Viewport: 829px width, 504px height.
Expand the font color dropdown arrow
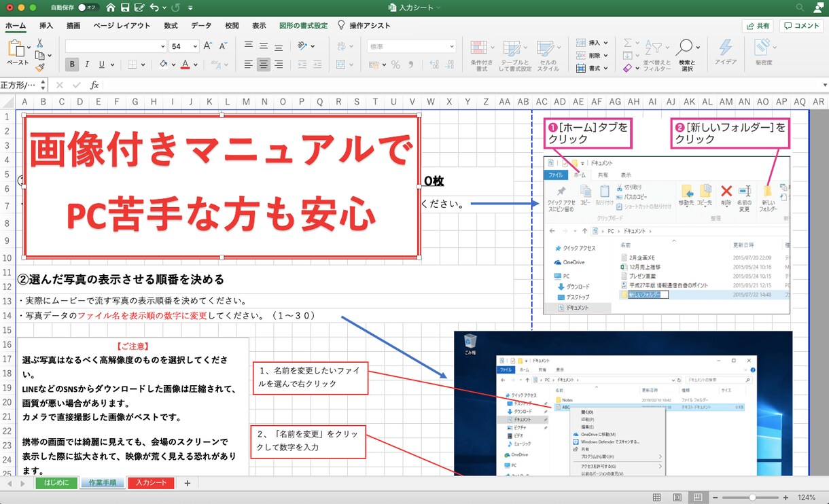(x=196, y=65)
